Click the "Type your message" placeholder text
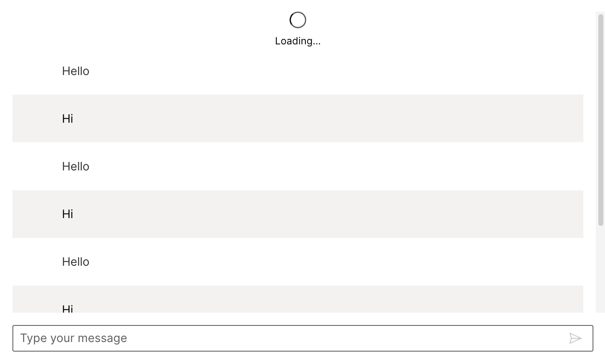The width and height of the screenshot is (605, 364). [x=74, y=338]
